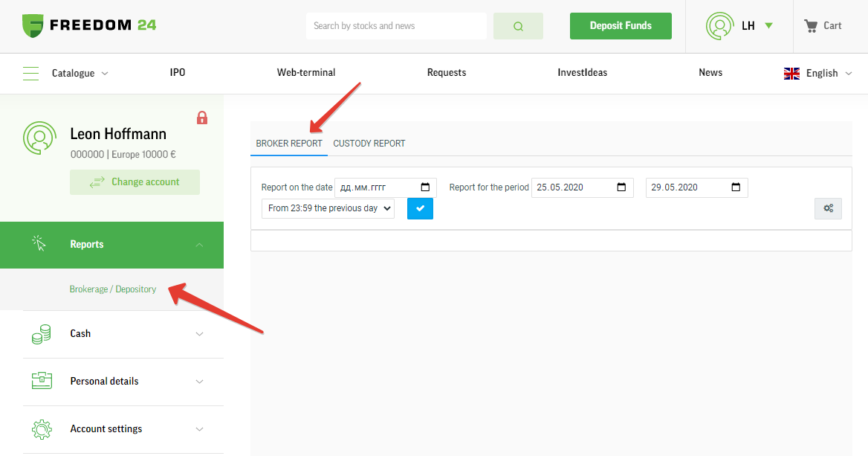Open the shopping cart icon
This screenshot has height=456, width=868.
point(811,25)
